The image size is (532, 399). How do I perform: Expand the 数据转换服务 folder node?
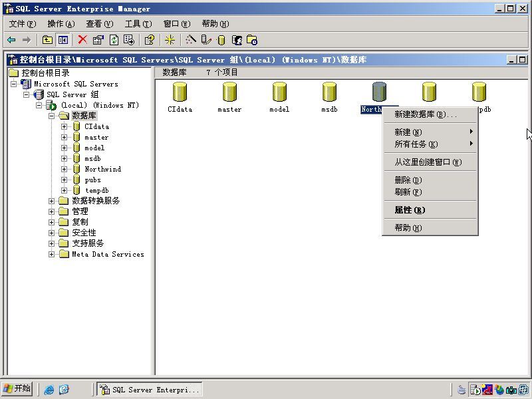coord(51,201)
